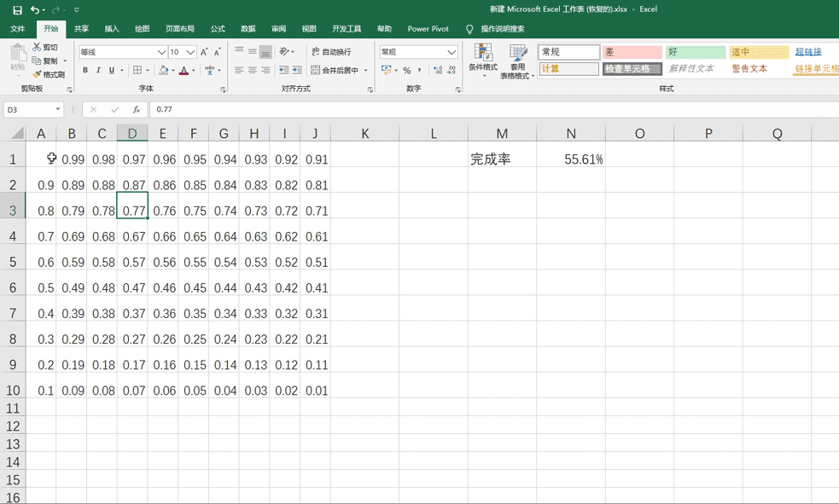Click the Decrease Decimal icon
This screenshot has width=839, height=504.
(x=451, y=70)
